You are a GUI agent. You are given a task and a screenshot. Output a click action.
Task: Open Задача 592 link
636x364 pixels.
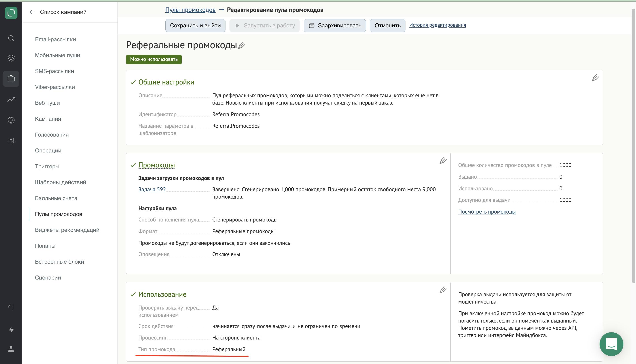click(x=152, y=190)
